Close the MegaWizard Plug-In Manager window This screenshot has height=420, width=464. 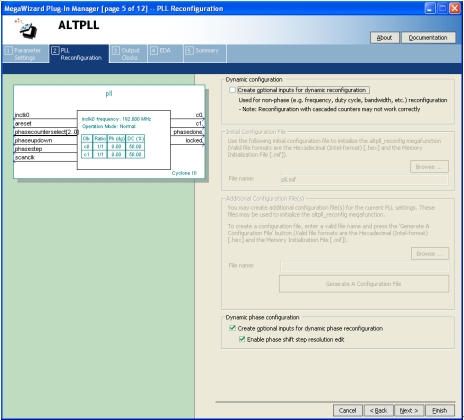[455, 8]
